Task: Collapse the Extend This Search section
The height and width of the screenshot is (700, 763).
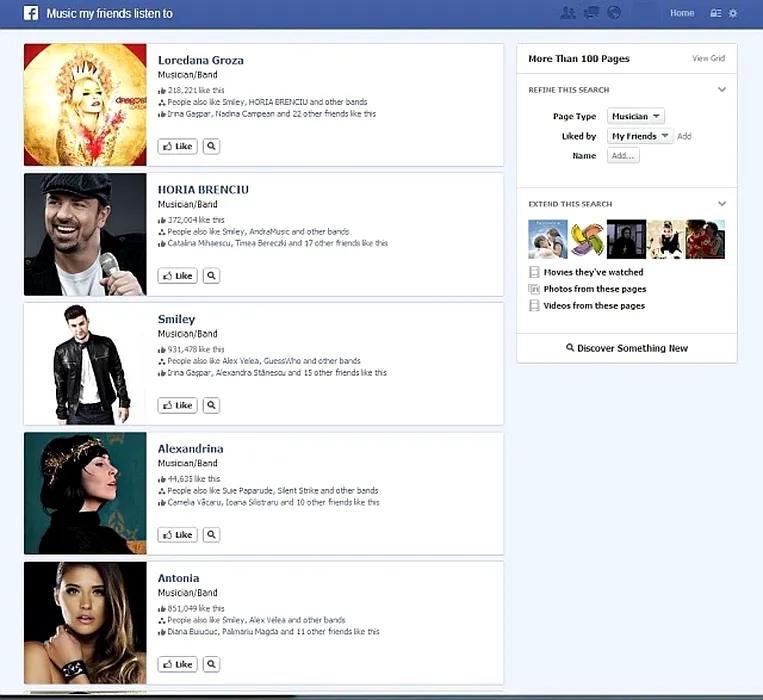Action: pos(722,204)
